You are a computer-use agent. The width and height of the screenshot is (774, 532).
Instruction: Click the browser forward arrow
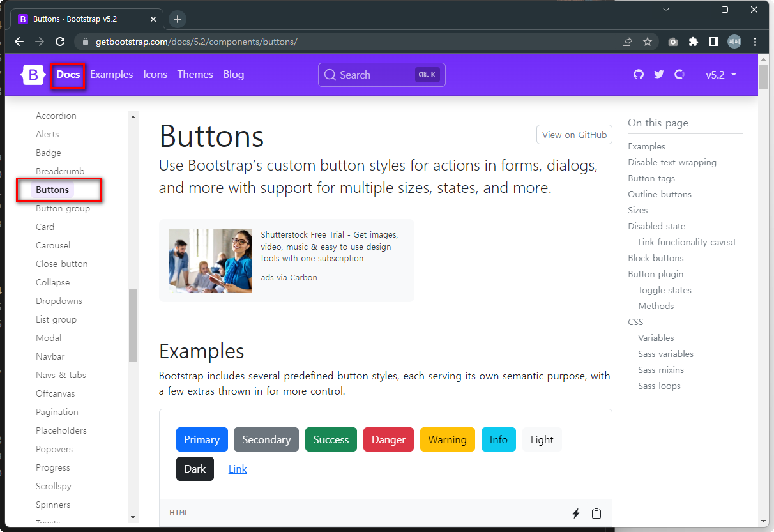click(x=40, y=42)
